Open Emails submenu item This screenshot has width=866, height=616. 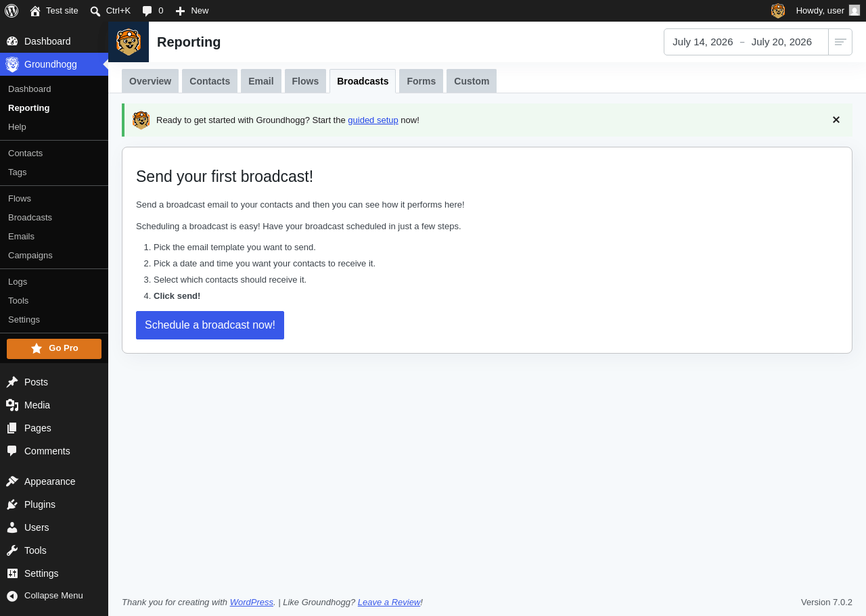click(x=54, y=237)
